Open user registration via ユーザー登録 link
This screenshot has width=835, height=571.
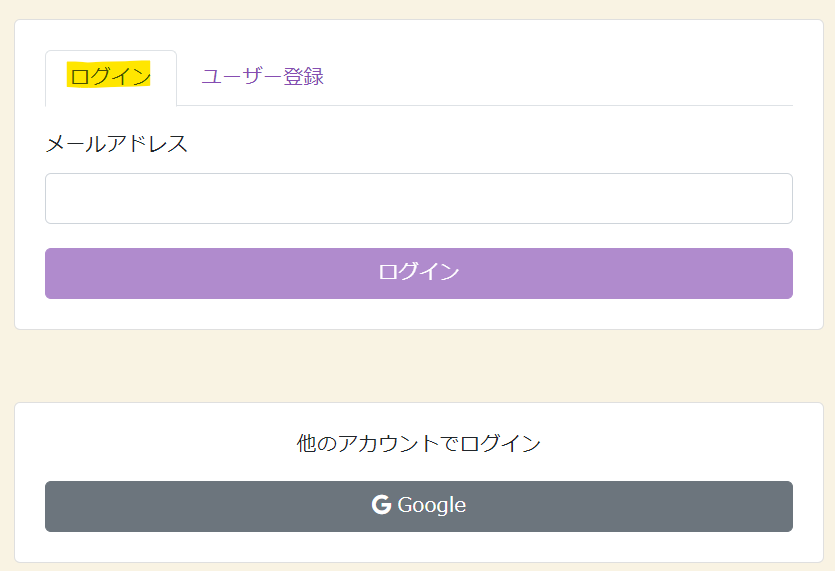pyautogui.click(x=263, y=76)
